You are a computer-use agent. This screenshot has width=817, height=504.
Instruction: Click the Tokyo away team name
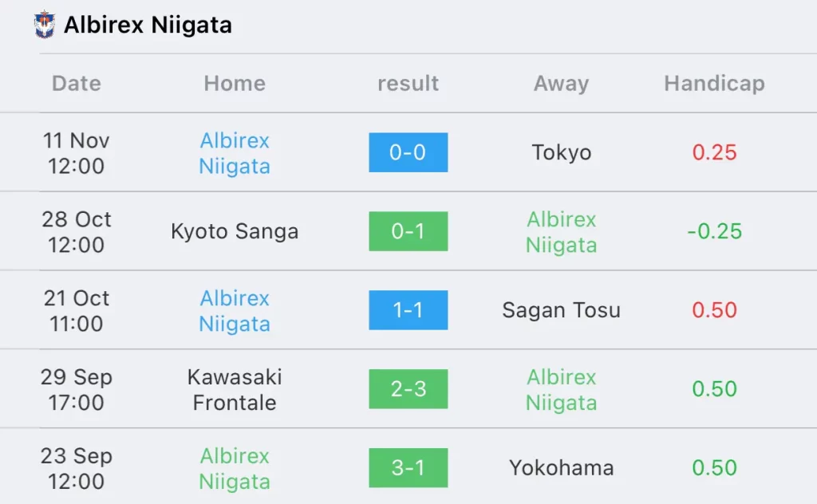point(561,152)
